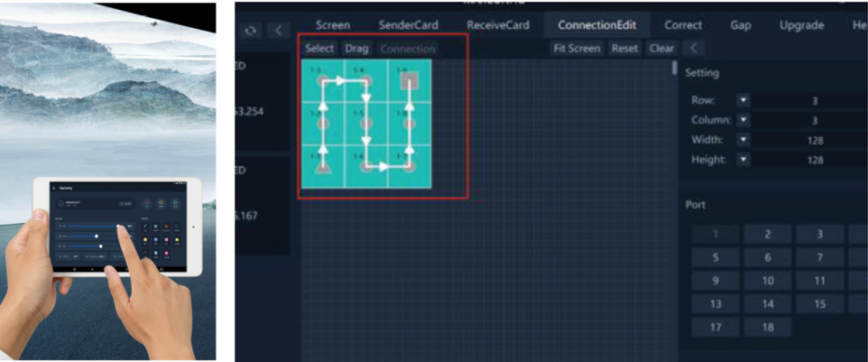Open the Gap tab
Viewport: 868px width, 362px height.
pos(741,25)
